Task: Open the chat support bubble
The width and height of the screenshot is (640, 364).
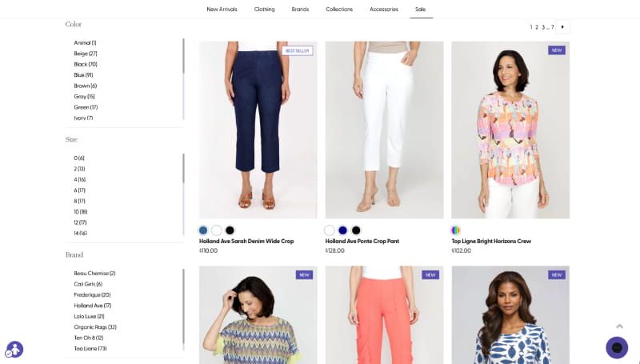Action: point(616,347)
